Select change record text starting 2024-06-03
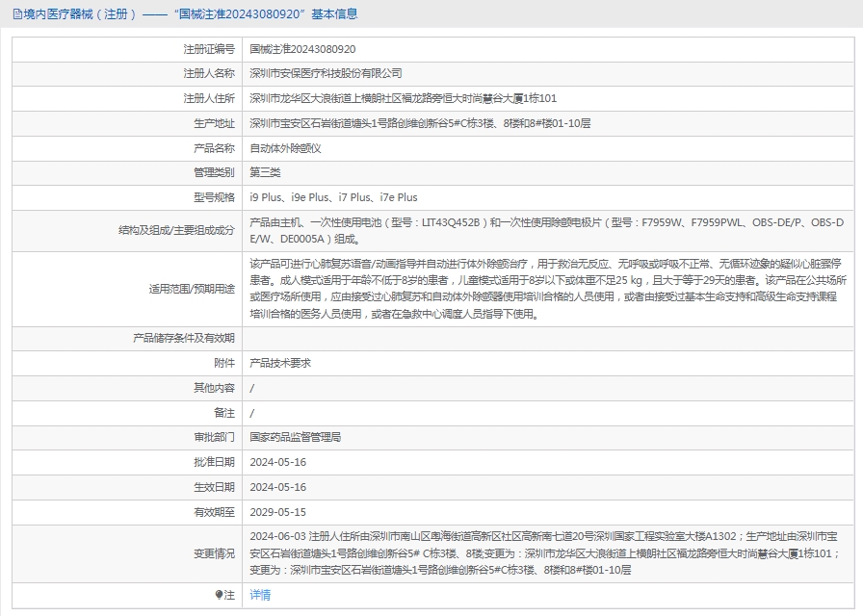 pyautogui.click(x=545, y=553)
